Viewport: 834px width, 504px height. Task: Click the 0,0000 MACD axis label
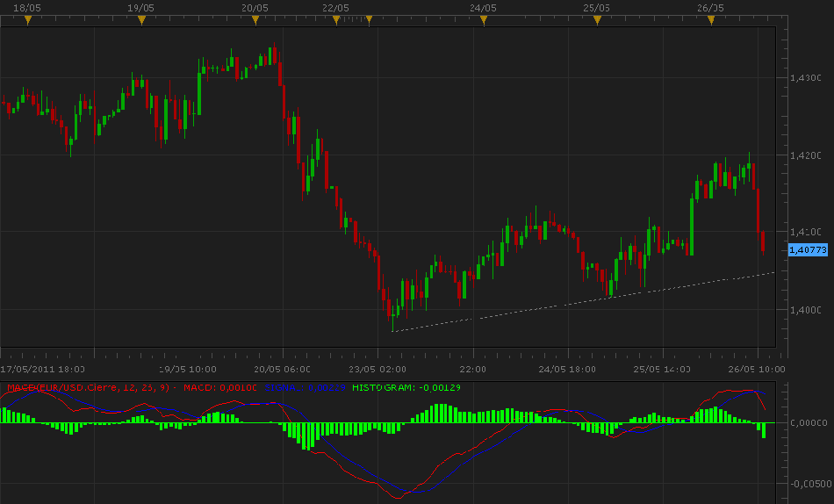[806, 423]
